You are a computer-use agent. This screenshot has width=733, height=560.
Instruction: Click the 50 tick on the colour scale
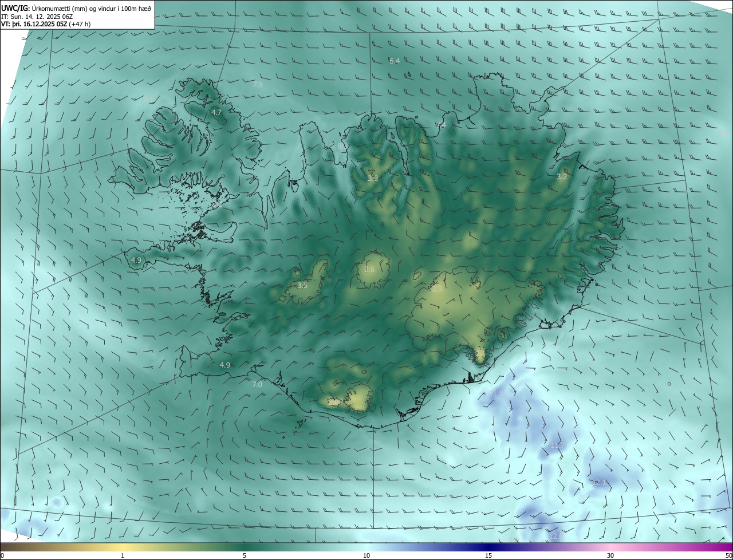(728, 555)
